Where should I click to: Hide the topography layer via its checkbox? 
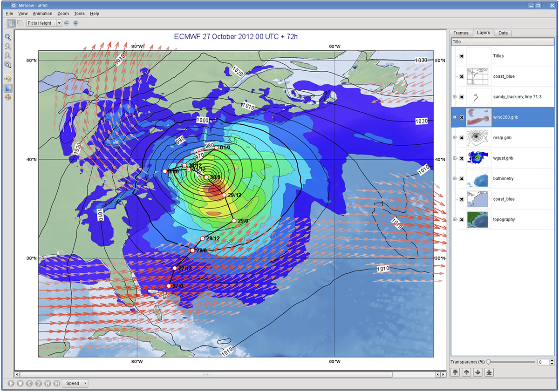coord(462,220)
